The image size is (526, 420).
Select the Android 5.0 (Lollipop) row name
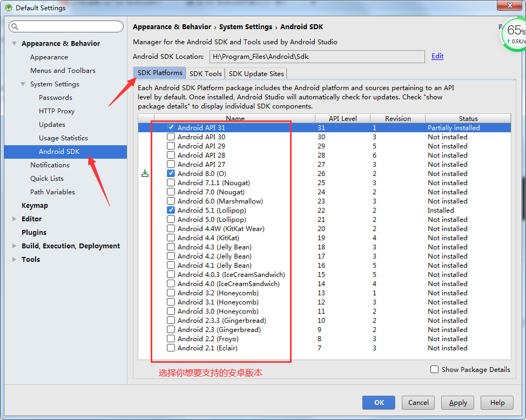coord(212,219)
